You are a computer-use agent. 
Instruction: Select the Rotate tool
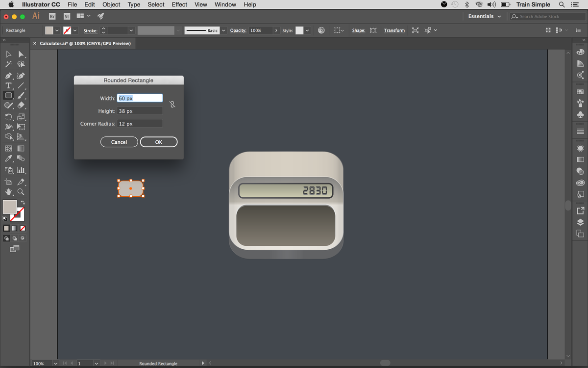coord(8,117)
